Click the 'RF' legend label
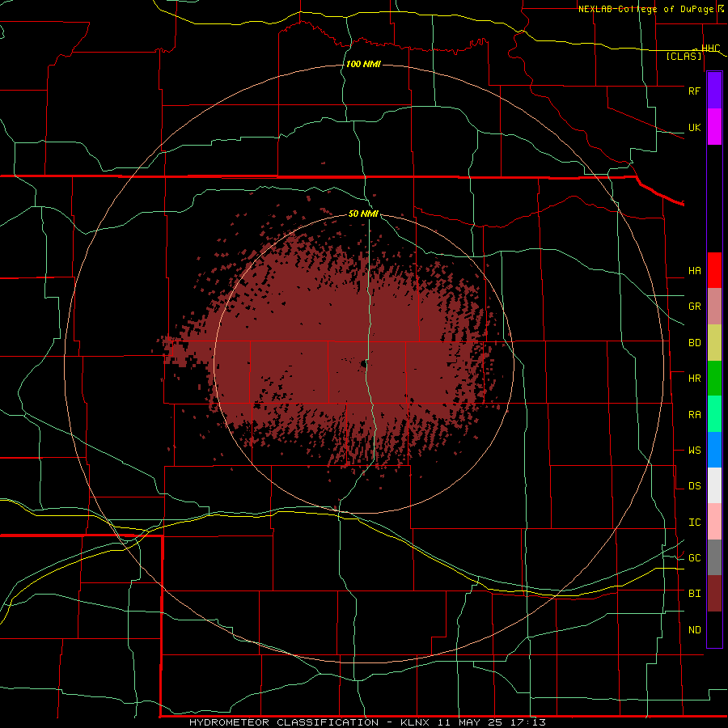This screenshot has width=728, height=728. coord(694,91)
